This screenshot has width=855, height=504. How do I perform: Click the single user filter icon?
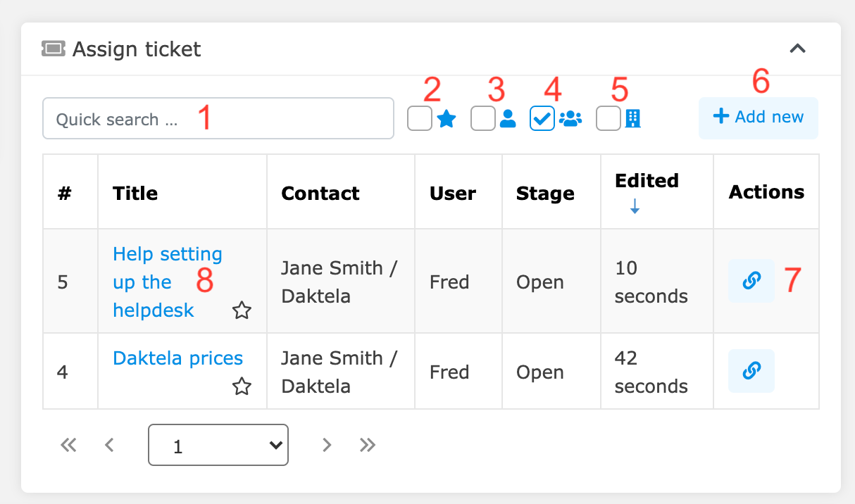coord(508,118)
